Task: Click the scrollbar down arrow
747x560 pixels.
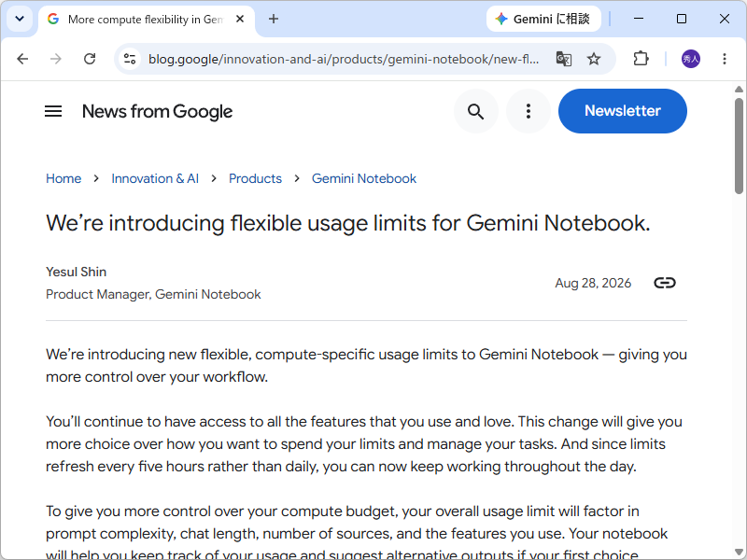Action: click(739, 552)
